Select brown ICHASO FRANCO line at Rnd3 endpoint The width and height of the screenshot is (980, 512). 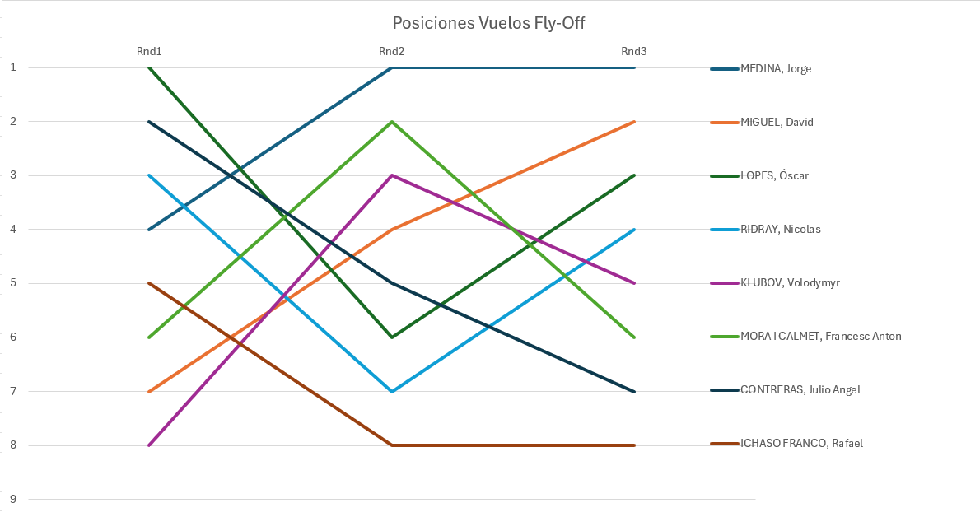point(632,445)
